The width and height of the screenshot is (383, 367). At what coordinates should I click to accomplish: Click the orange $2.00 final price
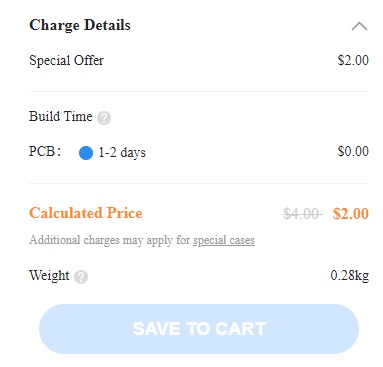[351, 214]
